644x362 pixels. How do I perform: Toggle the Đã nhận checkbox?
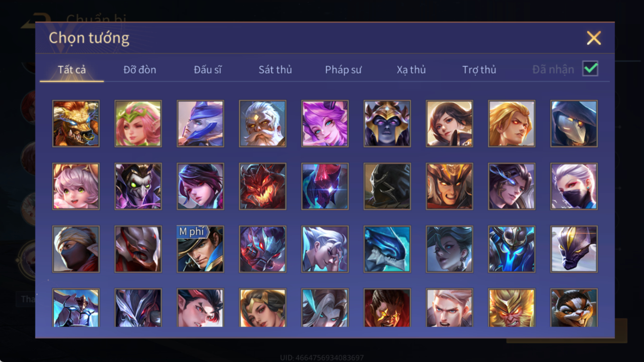click(590, 69)
